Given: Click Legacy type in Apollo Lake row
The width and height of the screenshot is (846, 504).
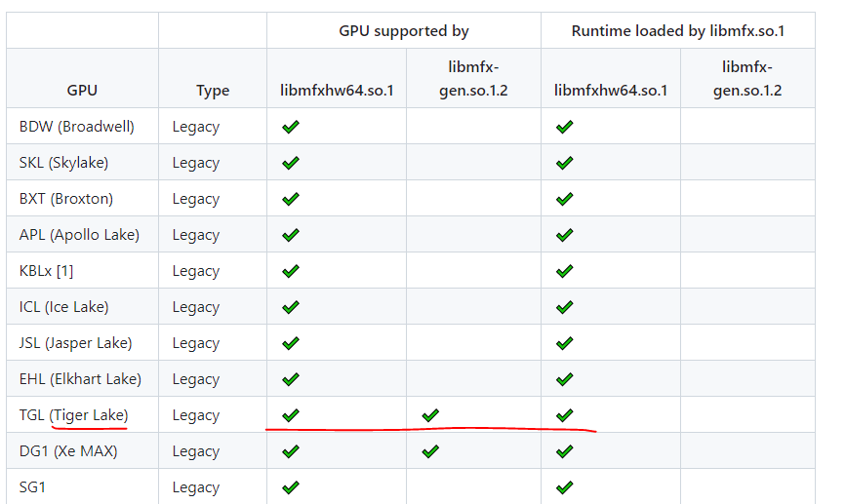Looking at the screenshot, I should click(x=196, y=236).
